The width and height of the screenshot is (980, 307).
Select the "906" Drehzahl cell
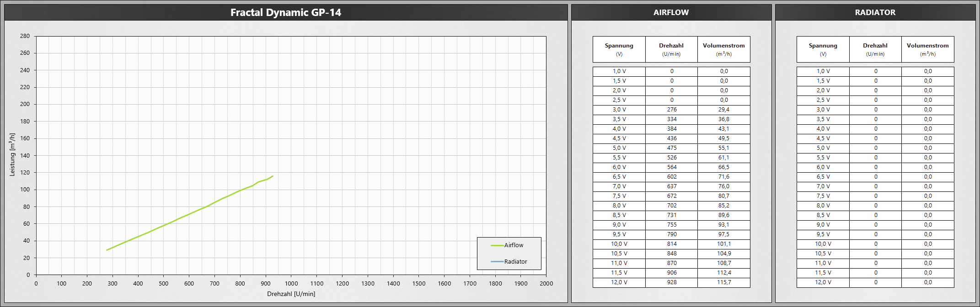coord(671,273)
